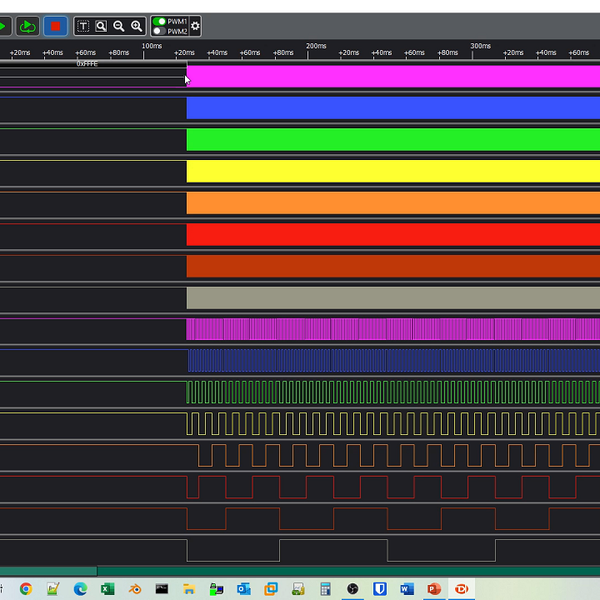Open Google Chrome from the taskbar
This screenshot has height=600, width=600.
(26, 589)
